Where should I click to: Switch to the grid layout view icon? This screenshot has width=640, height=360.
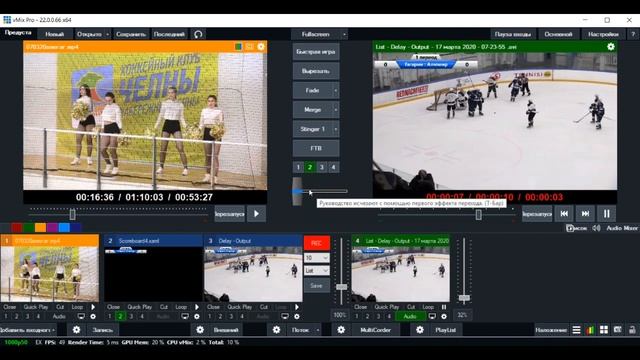(604, 330)
